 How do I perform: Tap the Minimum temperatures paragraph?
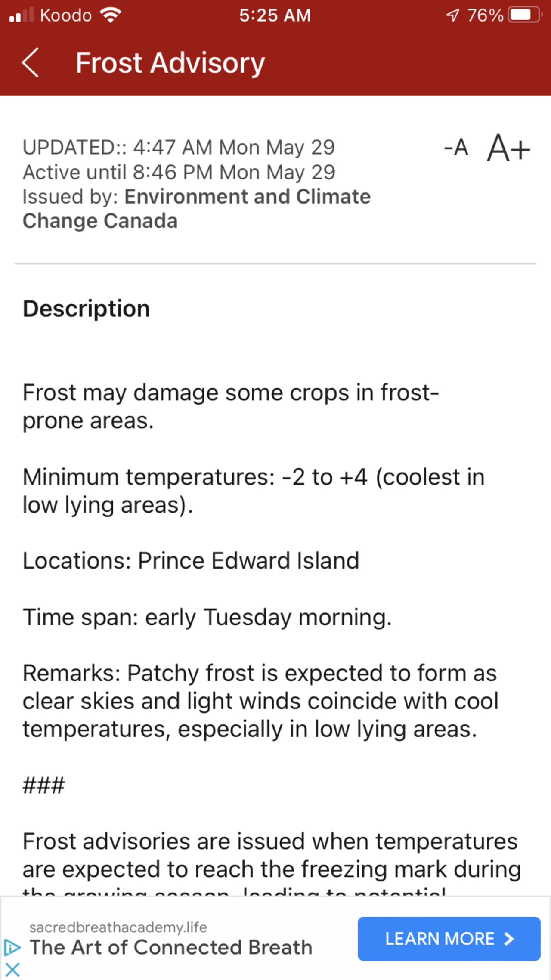[254, 491]
